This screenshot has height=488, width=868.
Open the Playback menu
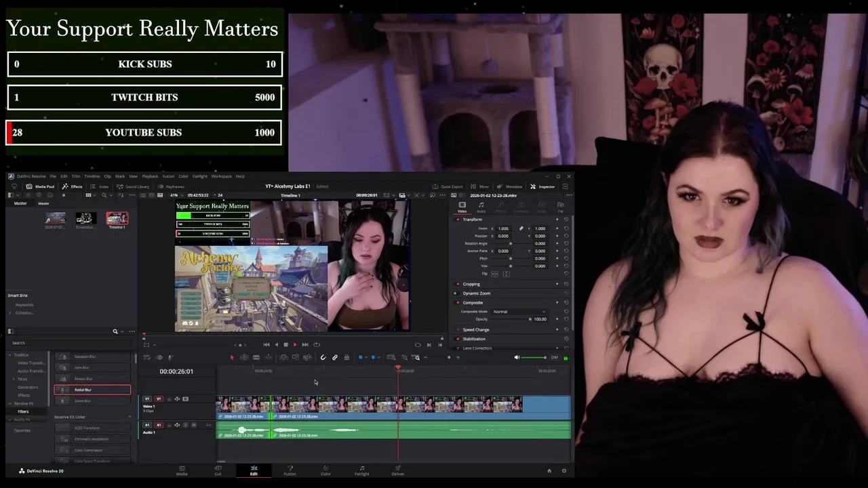pos(150,176)
